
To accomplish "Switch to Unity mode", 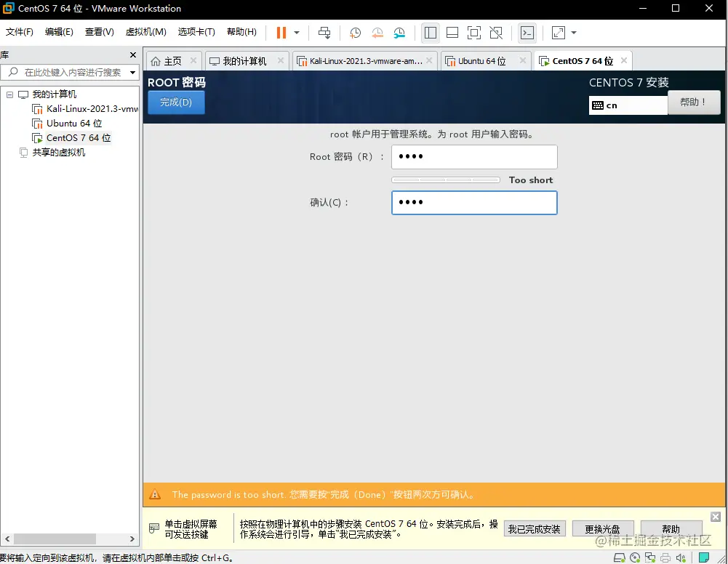I will (x=496, y=33).
